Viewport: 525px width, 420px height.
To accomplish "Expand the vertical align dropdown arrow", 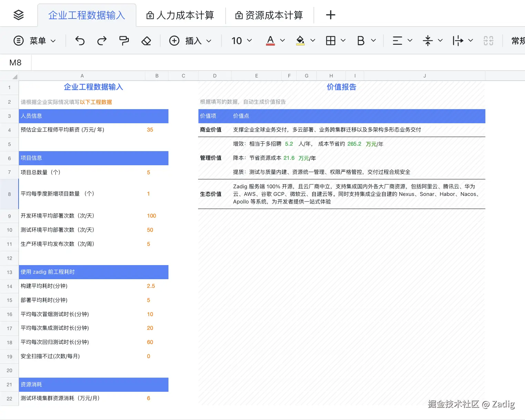I will (440, 41).
